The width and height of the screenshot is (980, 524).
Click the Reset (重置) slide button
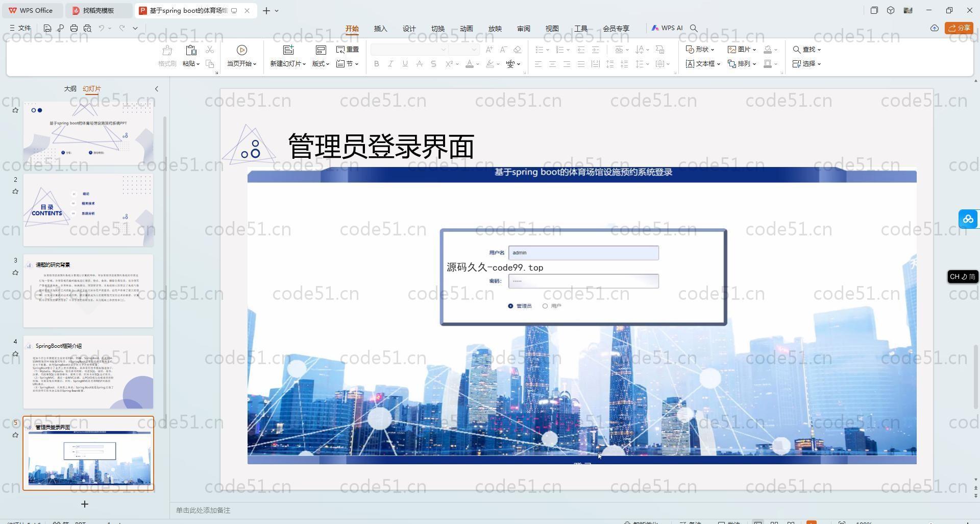[x=348, y=50]
